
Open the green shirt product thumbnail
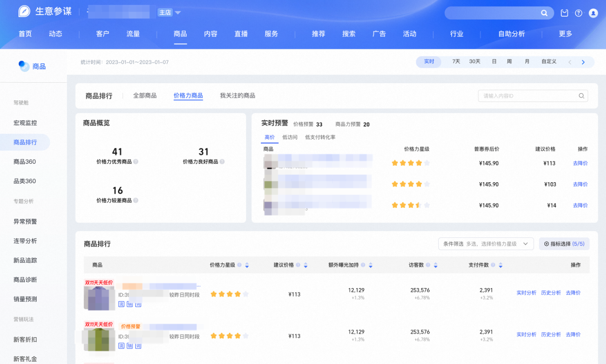point(99,336)
